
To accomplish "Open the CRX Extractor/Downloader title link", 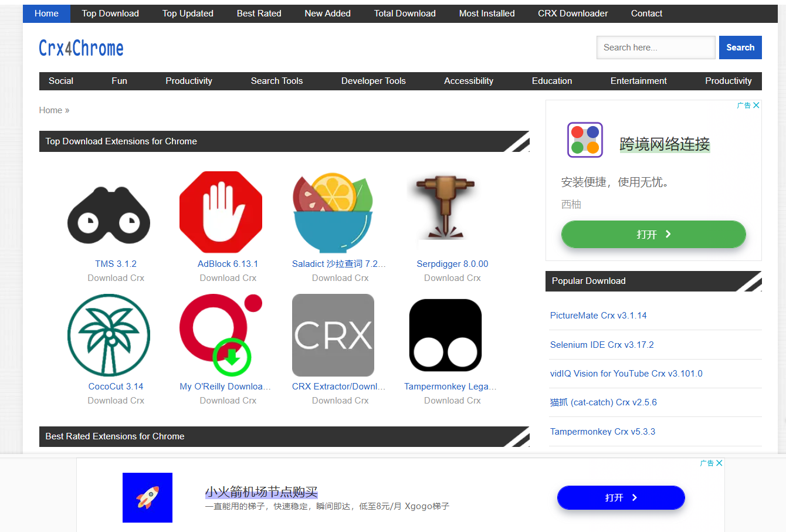I will tap(339, 387).
